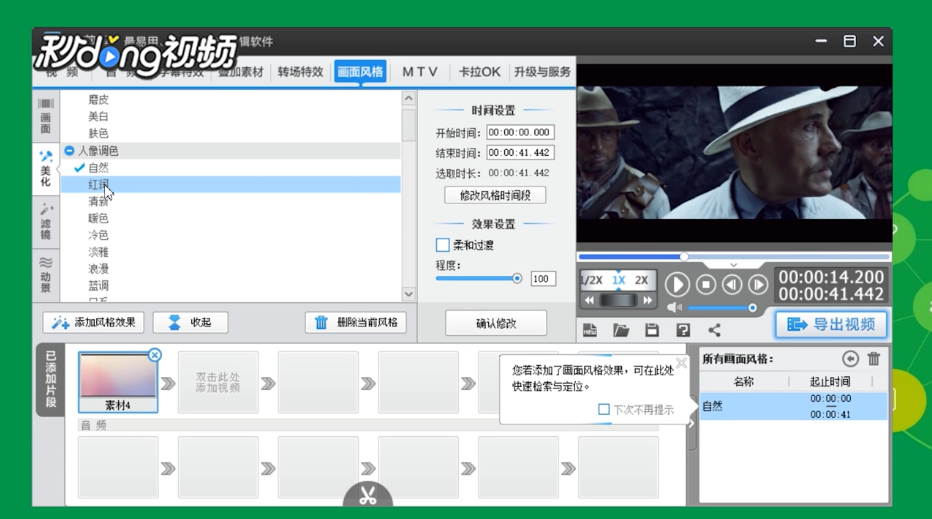Click the 程度 value field showing 100
Screen dimensions: 932x519
[543, 279]
